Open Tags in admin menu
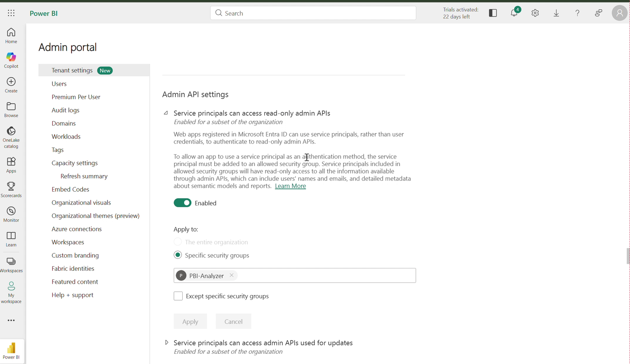The width and height of the screenshot is (630, 364). 57,150
